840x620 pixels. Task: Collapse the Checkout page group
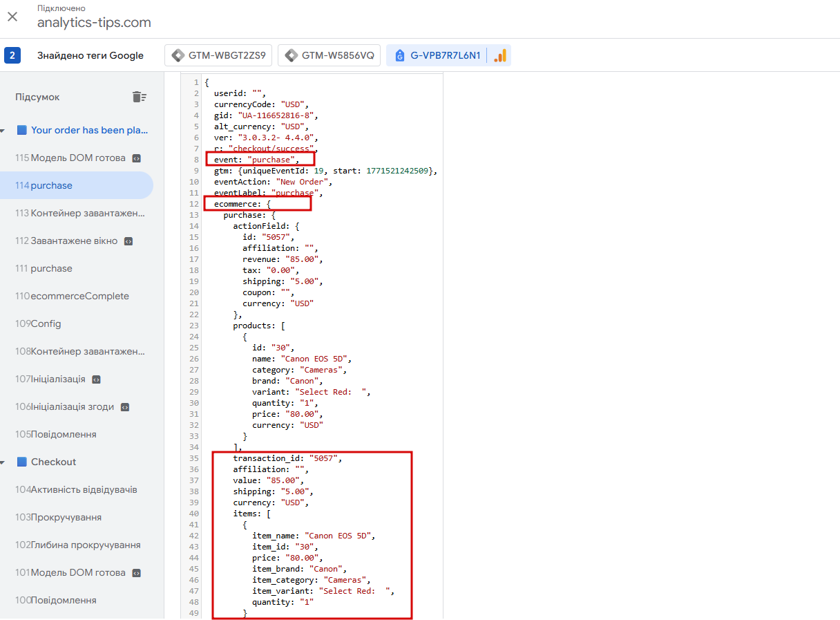[2, 462]
